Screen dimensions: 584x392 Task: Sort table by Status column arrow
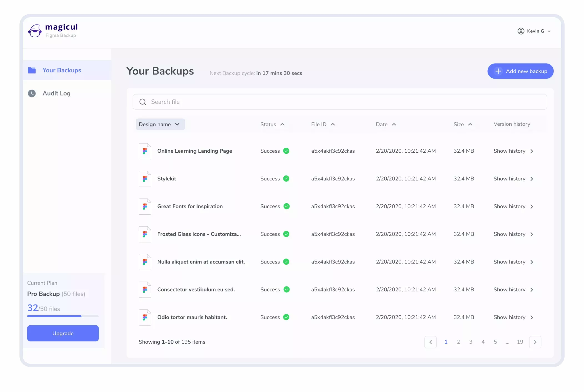pyautogui.click(x=282, y=124)
